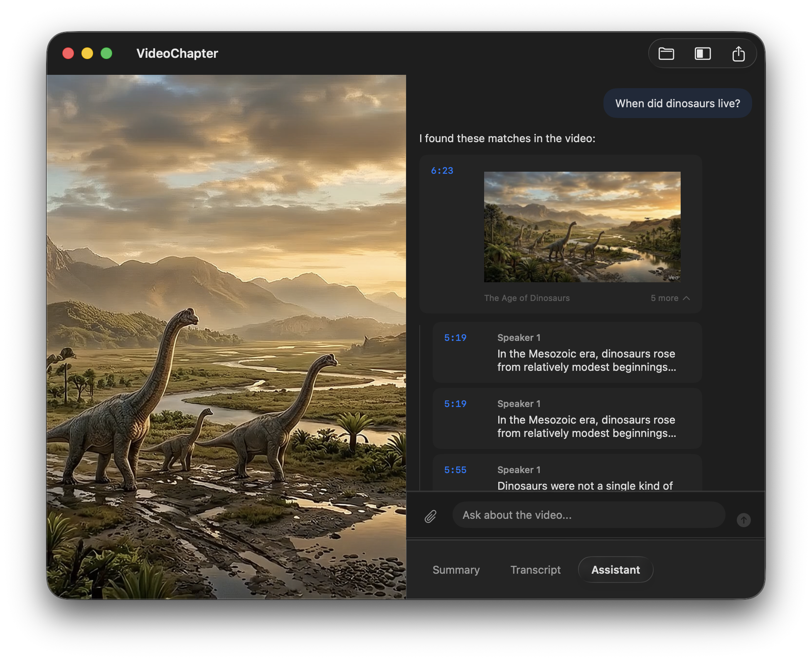Screen dimensions: 812x661
Task: Open the Transcript tab
Action: tap(535, 570)
